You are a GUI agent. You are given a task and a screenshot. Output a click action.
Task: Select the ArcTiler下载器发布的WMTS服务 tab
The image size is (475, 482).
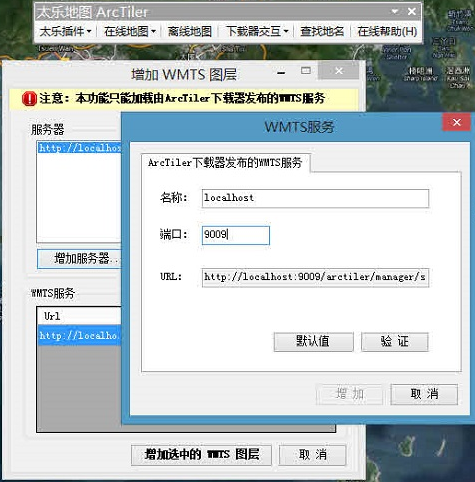point(225,163)
